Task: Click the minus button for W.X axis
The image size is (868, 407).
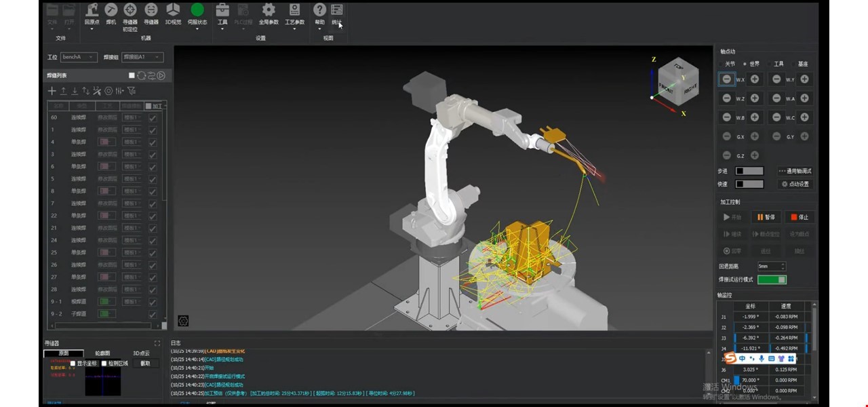Action: [726, 79]
